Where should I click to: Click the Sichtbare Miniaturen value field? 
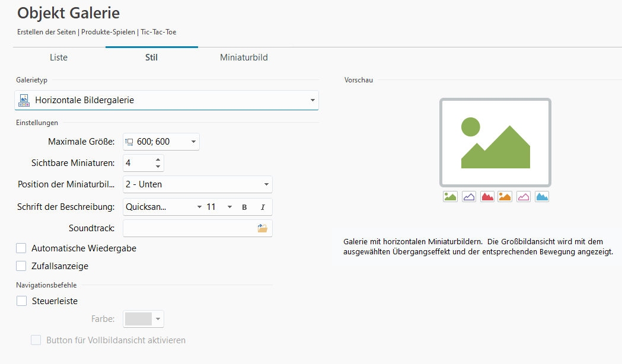(138, 163)
